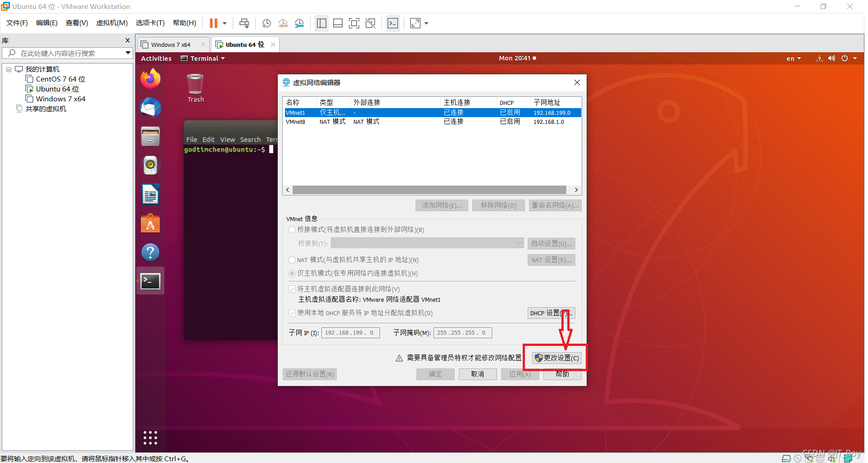Select CentOS 7 64 位 in the library
The width and height of the screenshot is (868, 463).
[x=60, y=79]
